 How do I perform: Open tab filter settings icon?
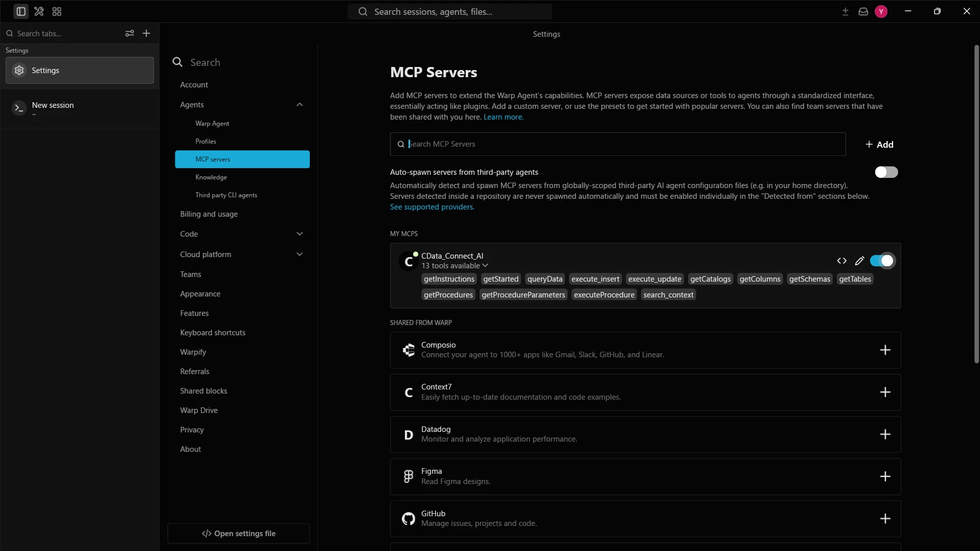130,33
